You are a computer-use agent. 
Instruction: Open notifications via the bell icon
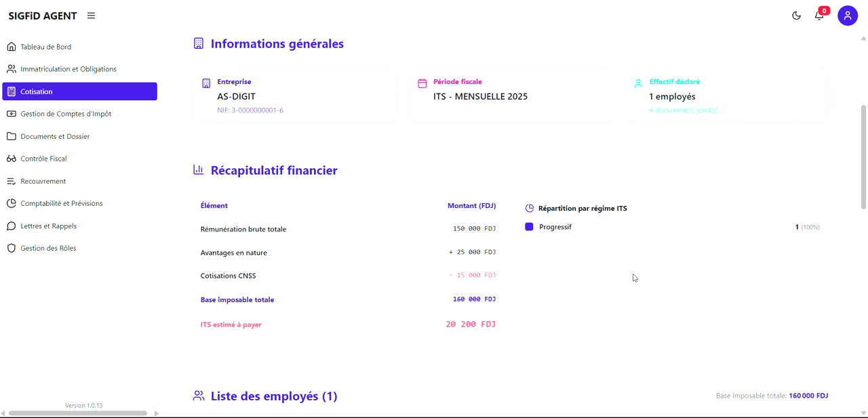(x=819, y=15)
